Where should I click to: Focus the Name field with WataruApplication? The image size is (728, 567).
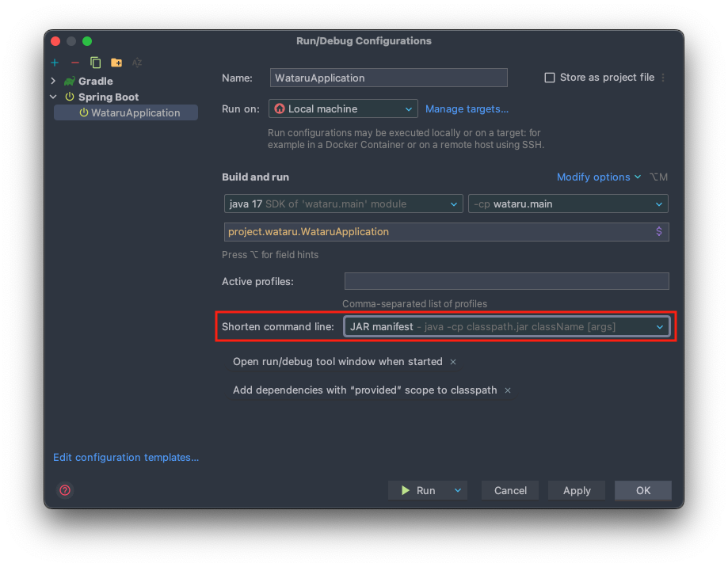point(389,78)
